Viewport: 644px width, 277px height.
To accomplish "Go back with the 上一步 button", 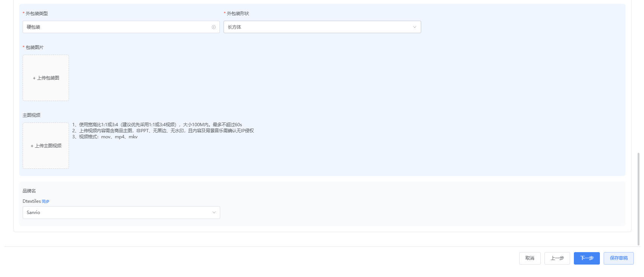I will tap(557, 258).
